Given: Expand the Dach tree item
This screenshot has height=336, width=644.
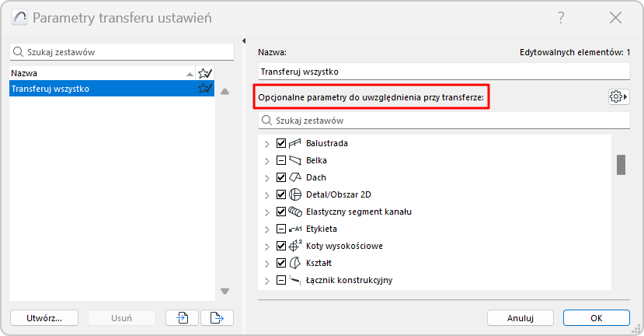Looking at the screenshot, I should (x=267, y=177).
